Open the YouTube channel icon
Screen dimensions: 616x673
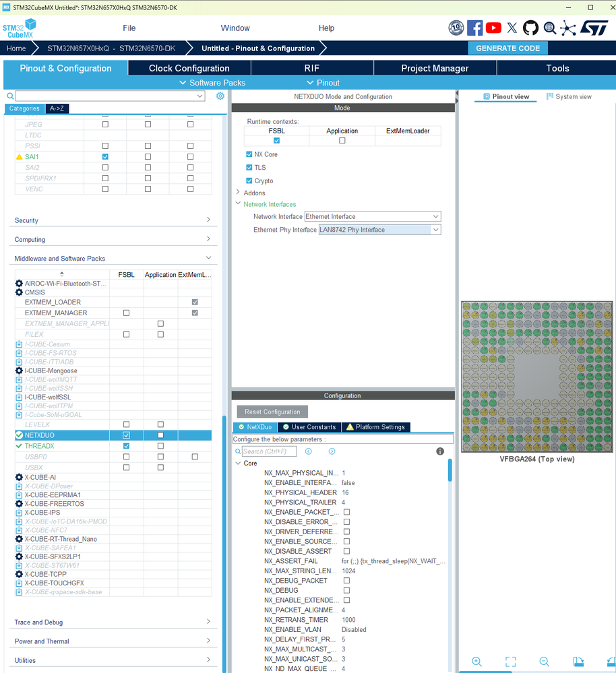[493, 28]
